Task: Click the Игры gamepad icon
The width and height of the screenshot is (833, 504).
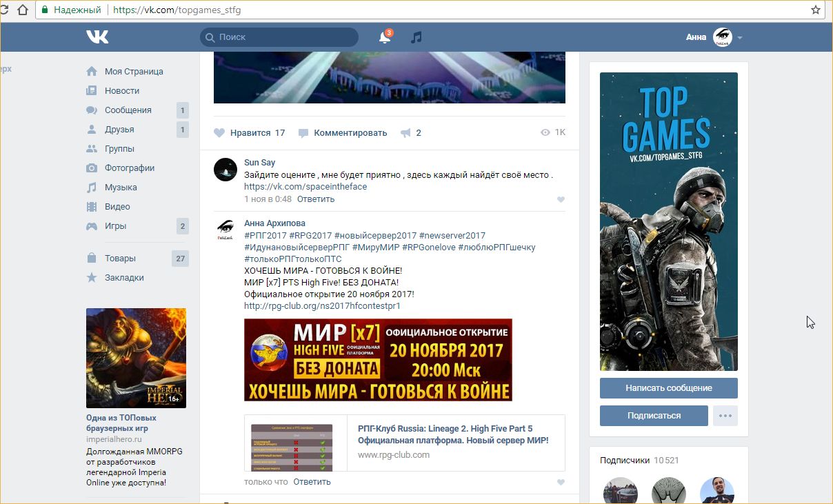Action: (91, 225)
